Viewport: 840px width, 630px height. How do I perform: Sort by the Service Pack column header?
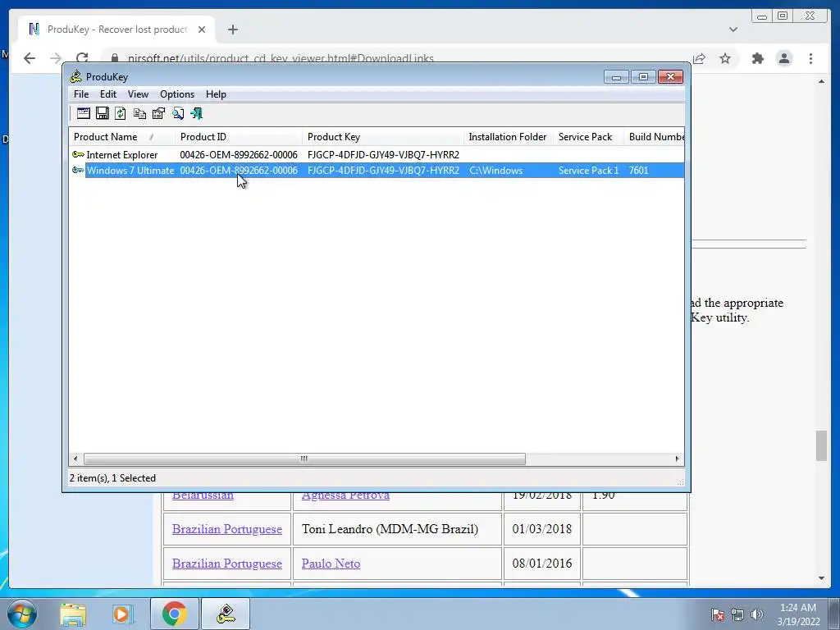pyautogui.click(x=588, y=137)
